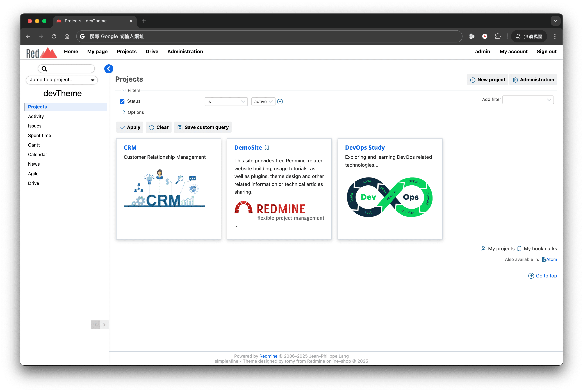Open the DevOps Study project thumbnail image
Viewport: 583px width, 392px height.
coord(390,197)
